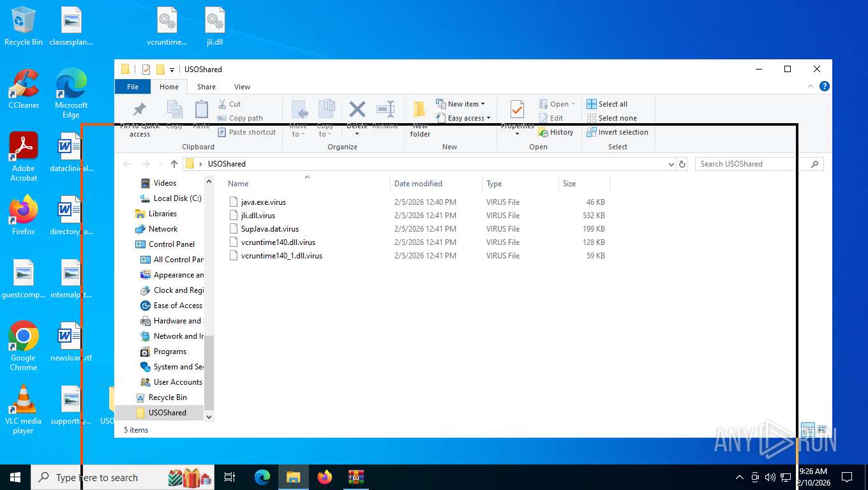Open Firefox from the taskbar

coord(325,477)
